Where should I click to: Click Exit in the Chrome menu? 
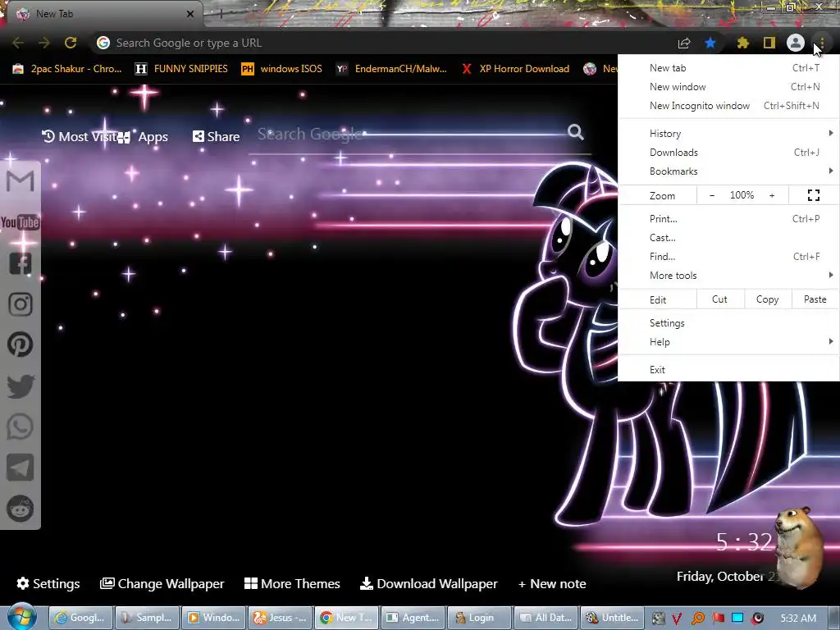(x=729, y=370)
